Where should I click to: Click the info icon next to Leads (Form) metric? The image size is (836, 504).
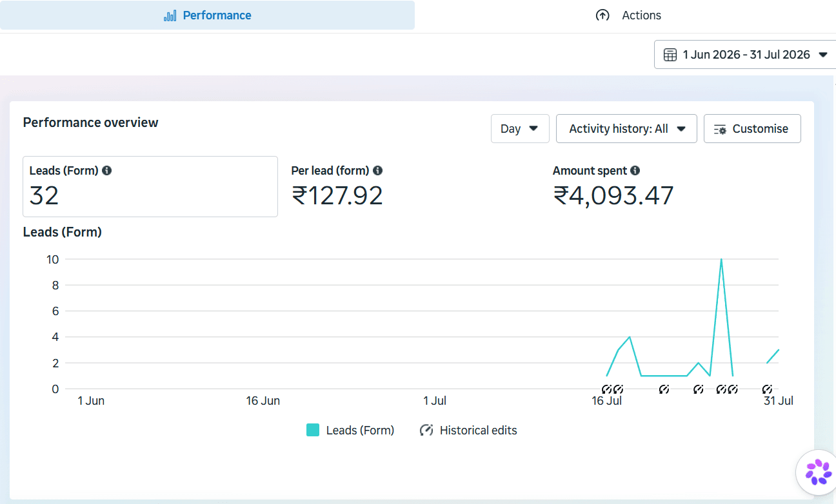(107, 171)
